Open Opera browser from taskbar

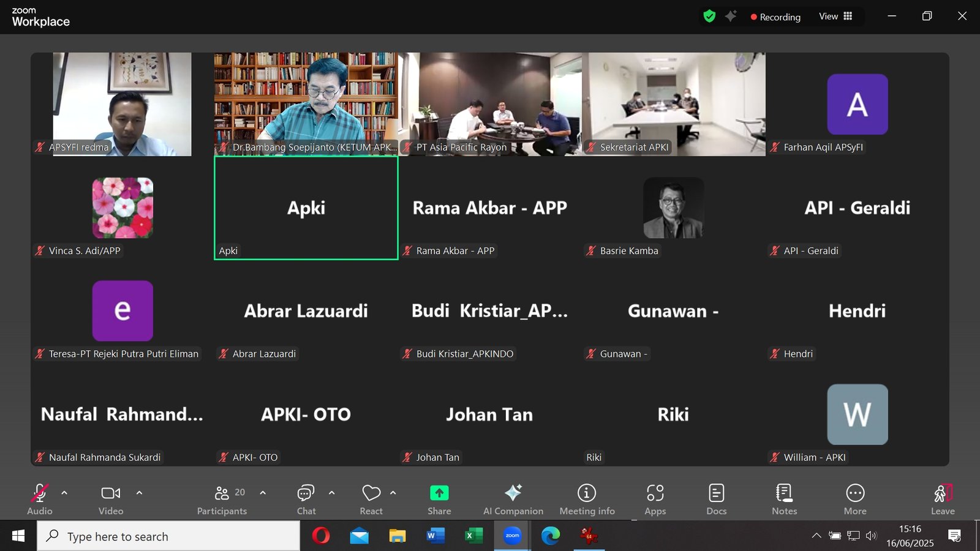[320, 536]
